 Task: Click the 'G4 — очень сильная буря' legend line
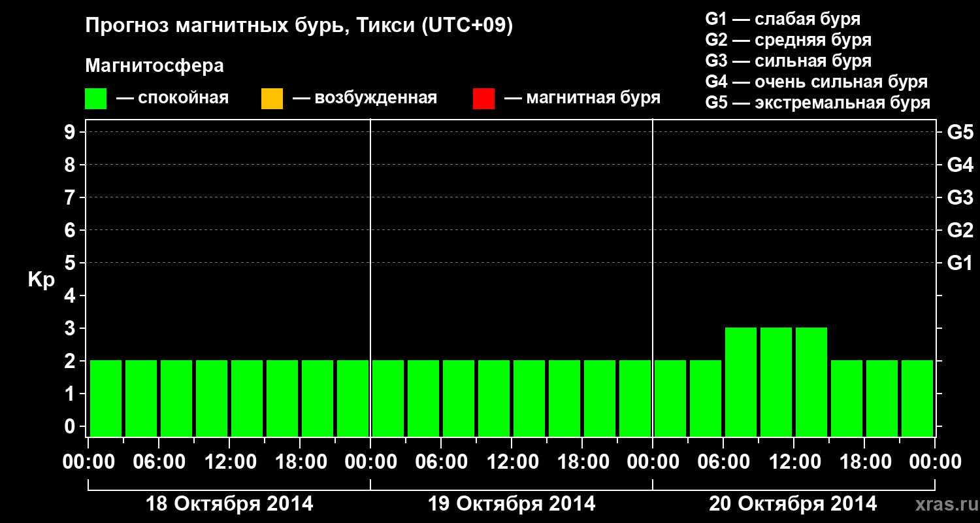[817, 81]
